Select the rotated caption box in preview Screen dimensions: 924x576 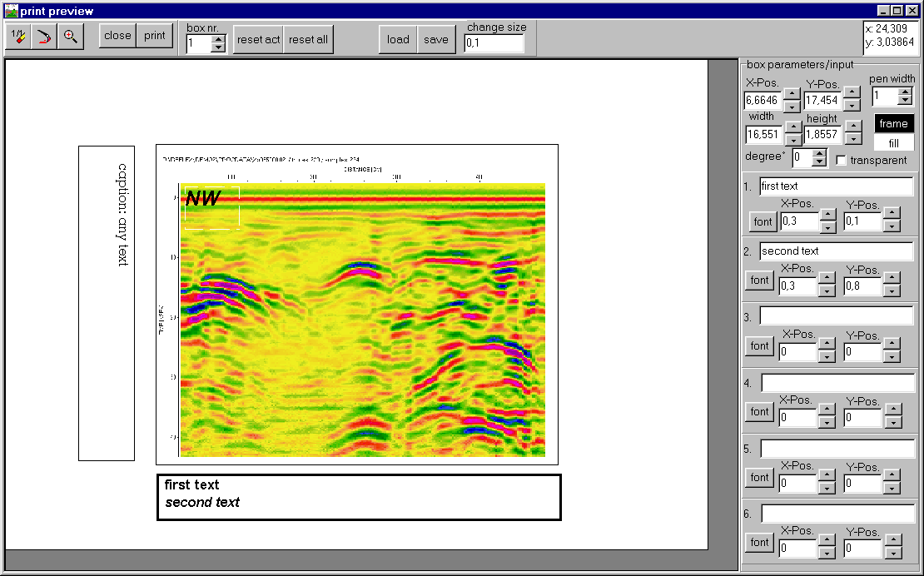point(107,303)
